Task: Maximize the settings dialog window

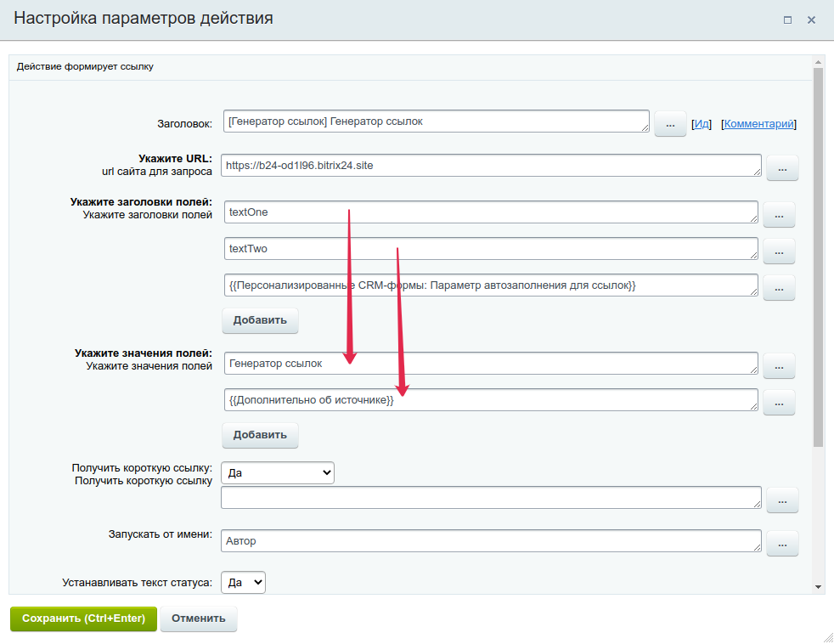Action: [787, 20]
